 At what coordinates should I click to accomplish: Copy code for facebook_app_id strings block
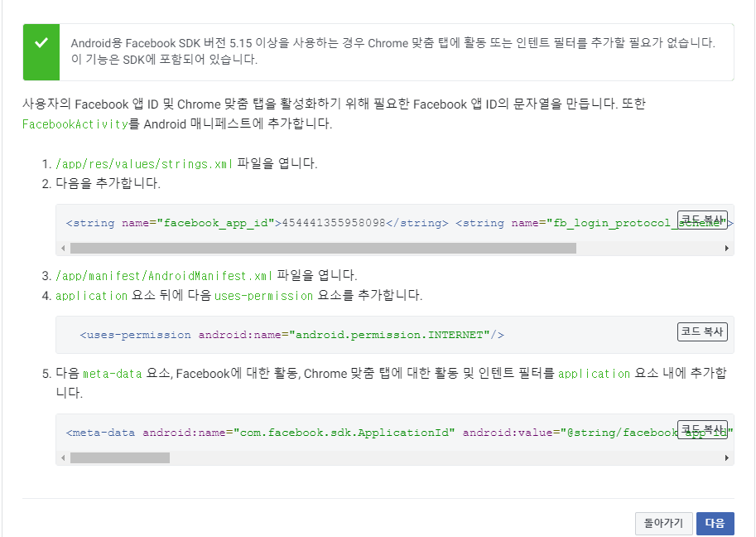[x=702, y=220]
